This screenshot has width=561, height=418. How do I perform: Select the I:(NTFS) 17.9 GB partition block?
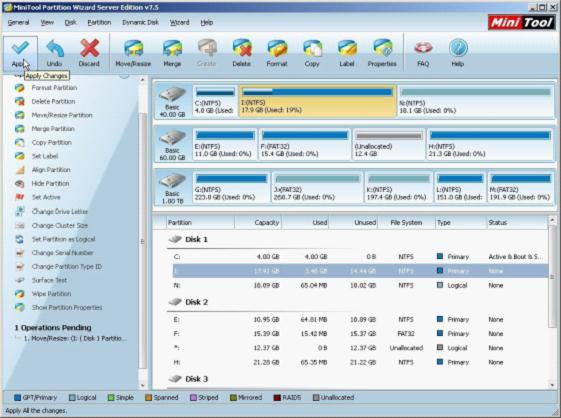tap(317, 101)
